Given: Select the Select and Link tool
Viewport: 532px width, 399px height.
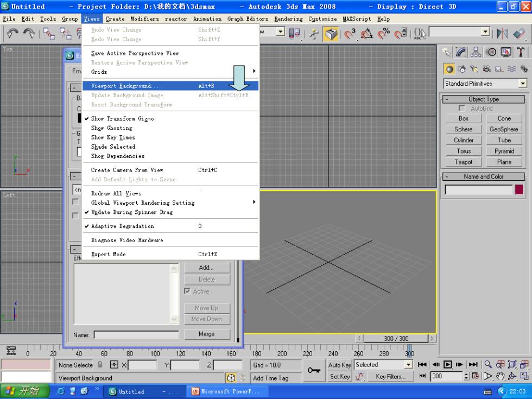Looking at the screenshot, I should click(49, 34).
